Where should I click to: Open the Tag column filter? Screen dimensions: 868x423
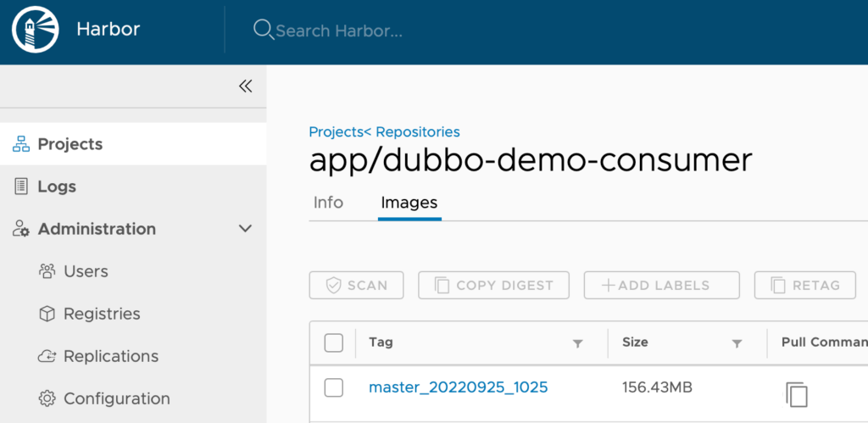pos(578,344)
